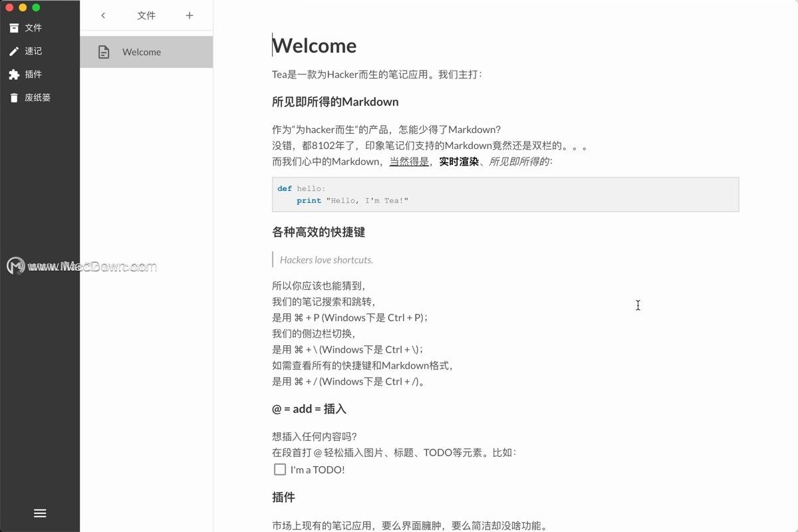The image size is (798, 532).
Task: Click the 插件 heading in the document
Action: [283, 497]
